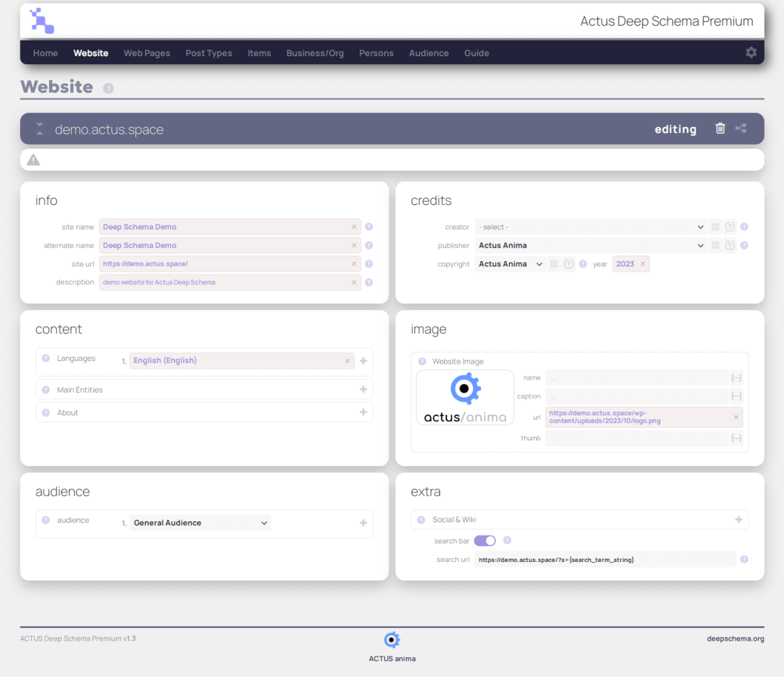The width and height of the screenshot is (784, 677).
Task: Click the warning triangle icon below the header
Action: 33,159
